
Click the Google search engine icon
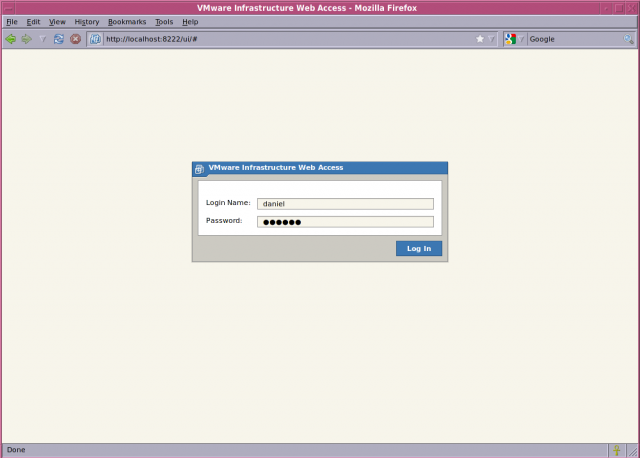click(510, 39)
